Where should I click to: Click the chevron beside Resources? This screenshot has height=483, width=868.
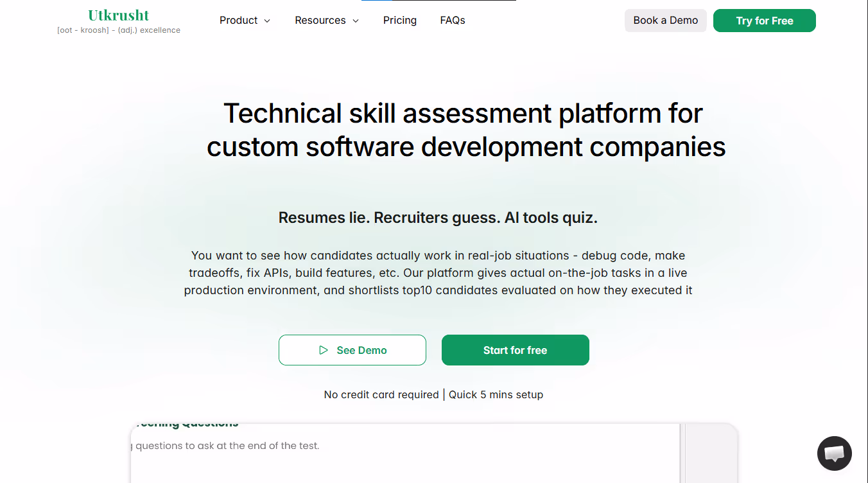click(x=357, y=21)
